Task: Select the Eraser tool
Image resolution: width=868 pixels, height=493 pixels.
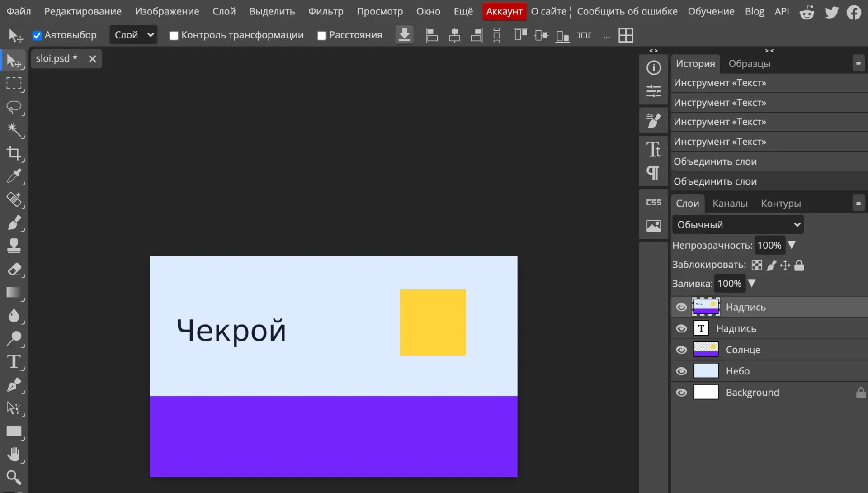Action: [x=14, y=269]
